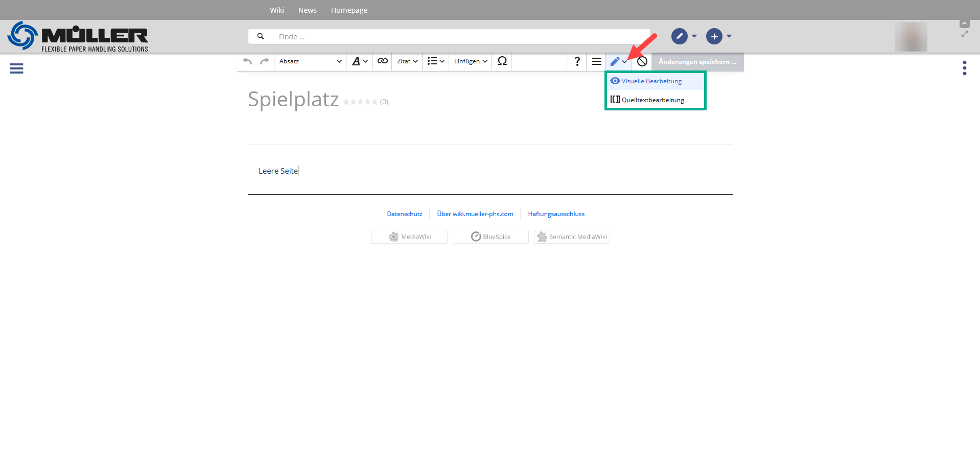Open the Datenschutz footer link
Image resolution: width=980 pixels, height=473 pixels.
tap(404, 214)
